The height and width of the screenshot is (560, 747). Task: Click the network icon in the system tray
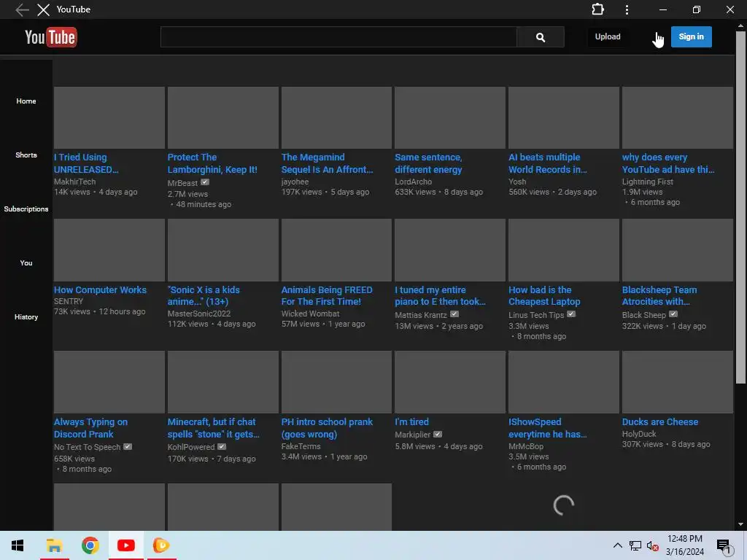[635, 545]
